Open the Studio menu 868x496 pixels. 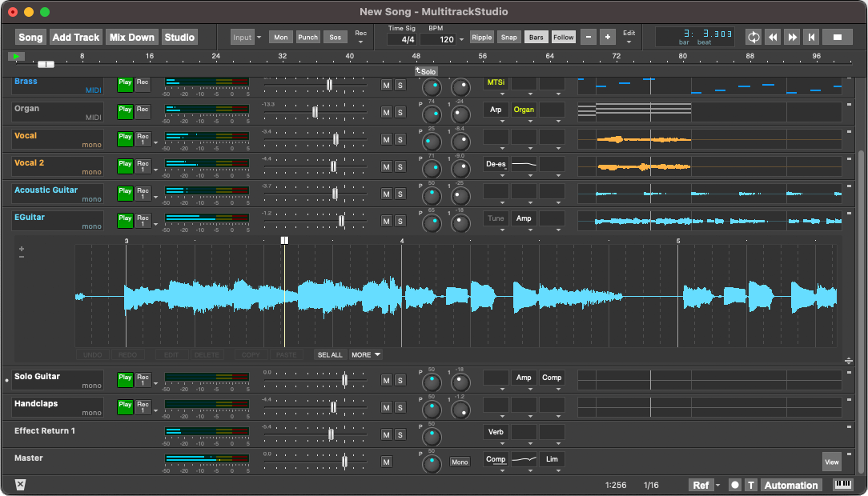pyautogui.click(x=179, y=37)
